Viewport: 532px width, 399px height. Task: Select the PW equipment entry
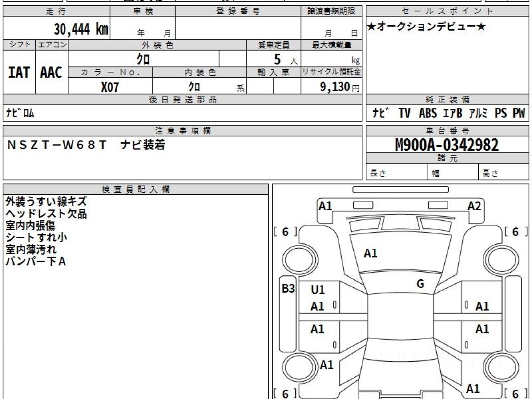click(519, 113)
